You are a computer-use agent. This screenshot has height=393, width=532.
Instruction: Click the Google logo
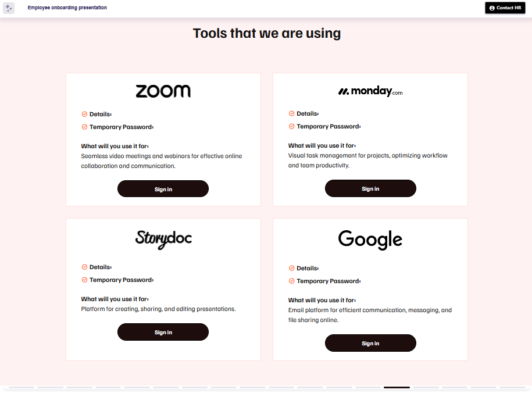tap(370, 239)
